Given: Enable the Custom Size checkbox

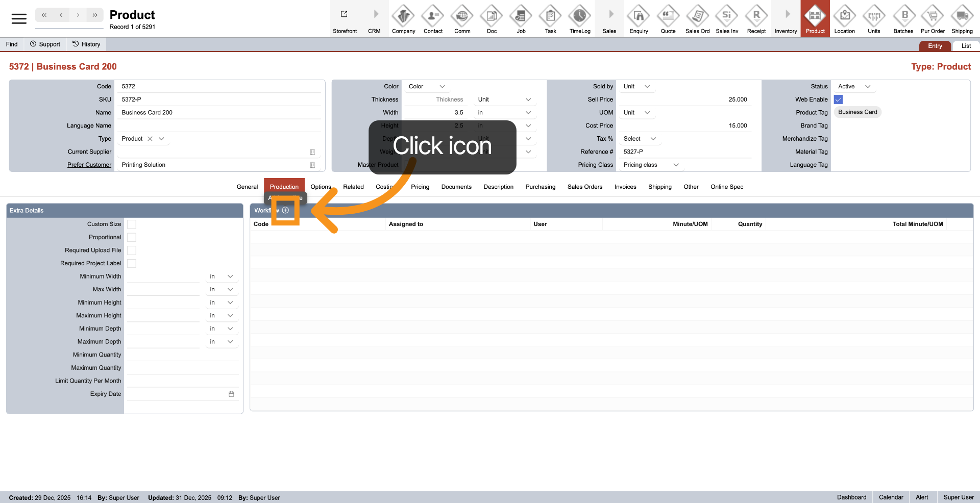Looking at the screenshot, I should click(x=132, y=224).
